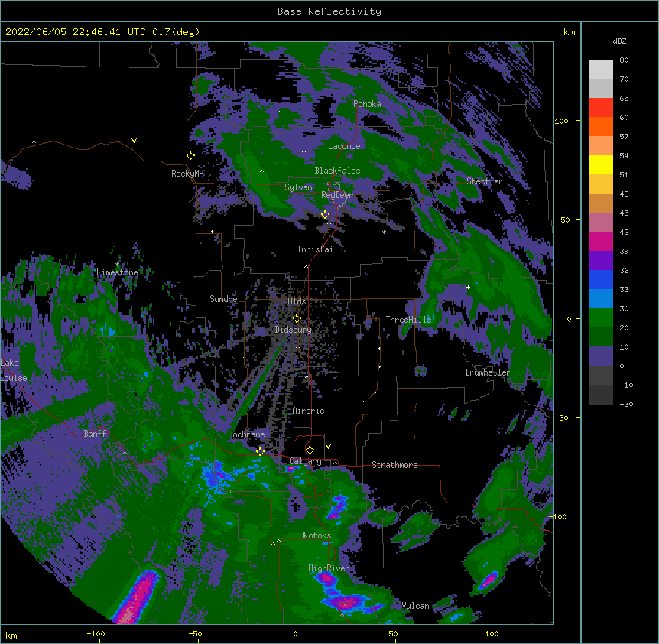The image size is (659, 644).
Task: Click the white asterisk marker east of Innisfail
Action: (384, 233)
